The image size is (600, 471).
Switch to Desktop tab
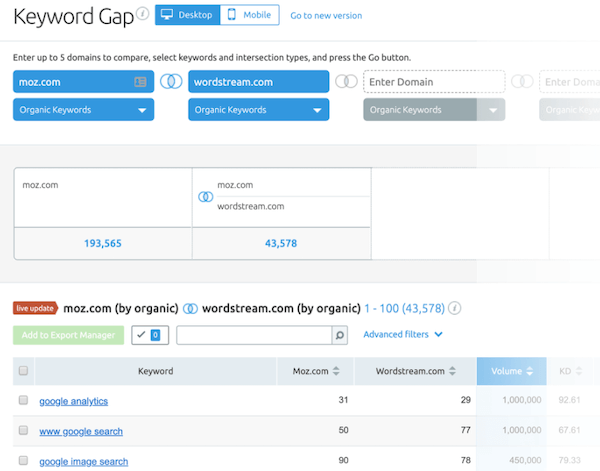click(x=187, y=16)
